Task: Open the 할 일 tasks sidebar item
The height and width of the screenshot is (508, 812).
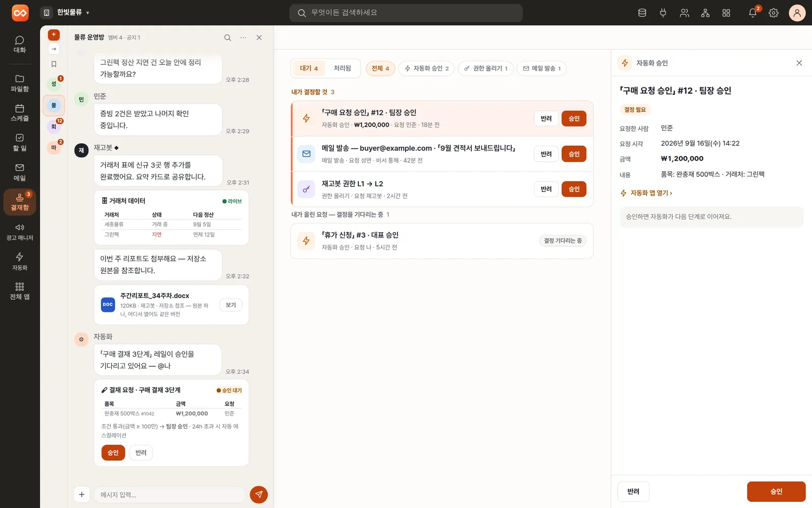Action: pyautogui.click(x=20, y=143)
